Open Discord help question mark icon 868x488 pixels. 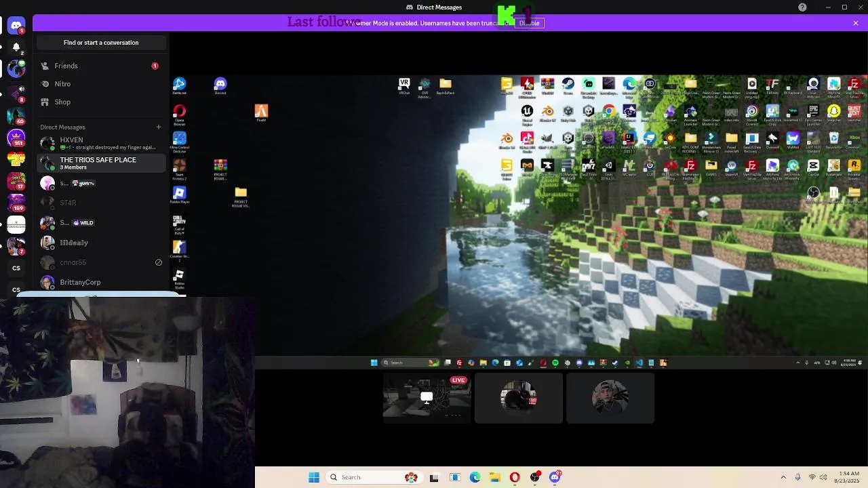[x=802, y=7]
